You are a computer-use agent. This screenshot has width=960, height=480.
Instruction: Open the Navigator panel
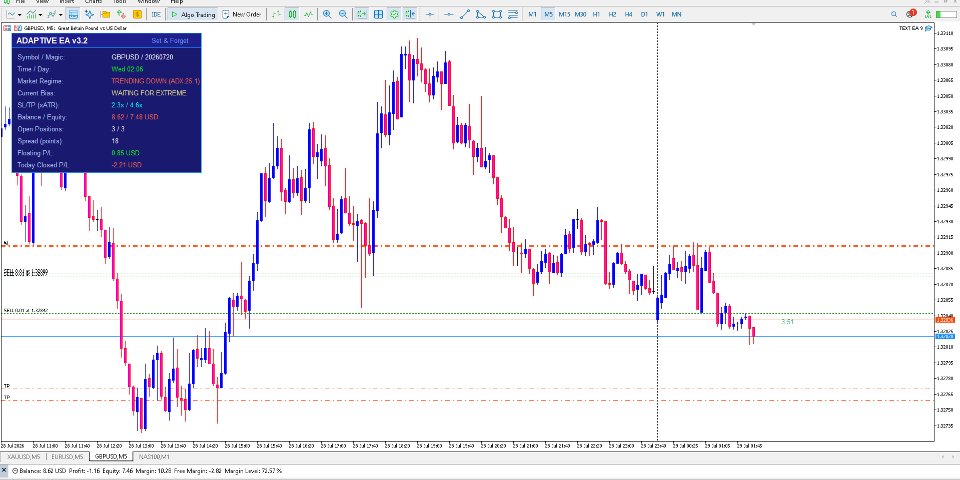pos(89,14)
